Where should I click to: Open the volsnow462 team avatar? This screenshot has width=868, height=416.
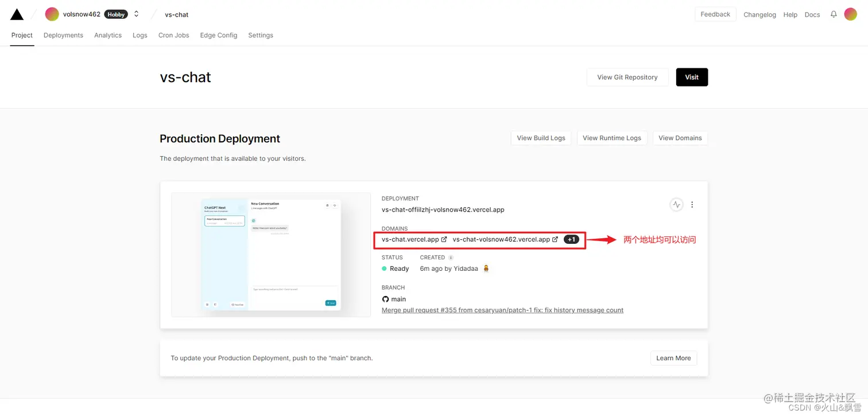[52, 14]
